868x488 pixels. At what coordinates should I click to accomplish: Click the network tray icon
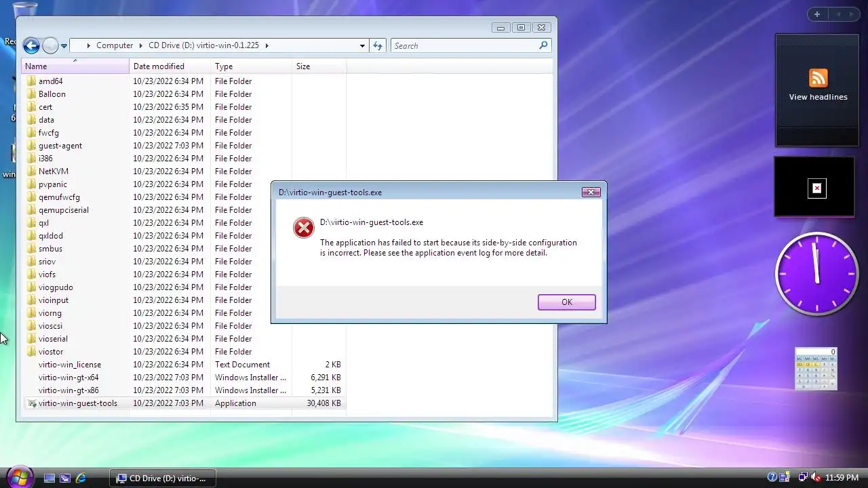tap(803, 478)
